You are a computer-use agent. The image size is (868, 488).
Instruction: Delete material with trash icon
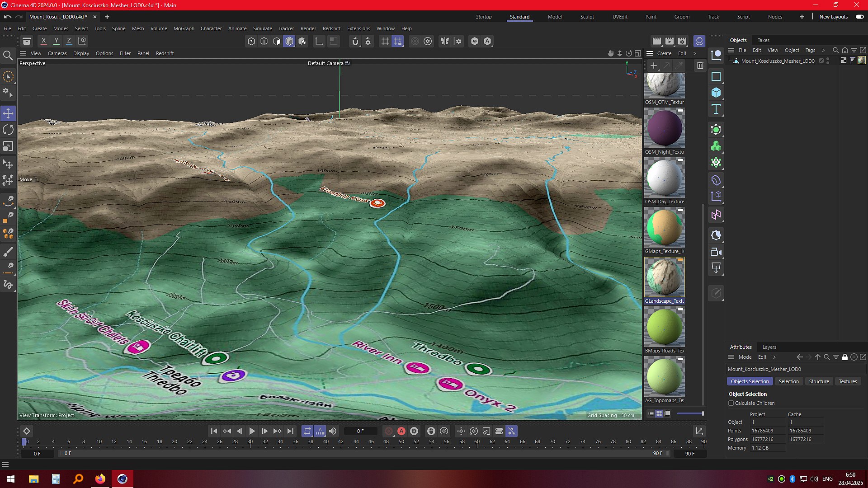pos(700,66)
